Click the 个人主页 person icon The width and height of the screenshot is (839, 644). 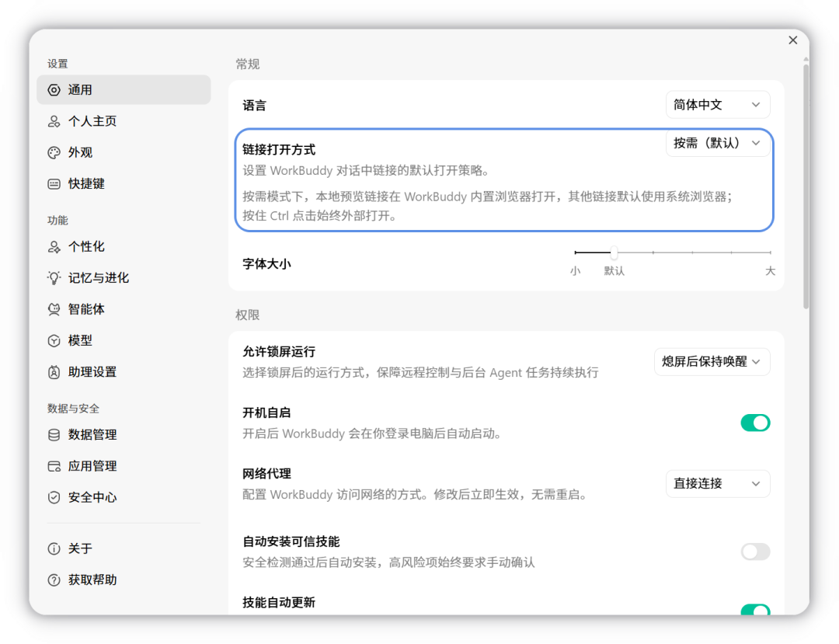54,121
